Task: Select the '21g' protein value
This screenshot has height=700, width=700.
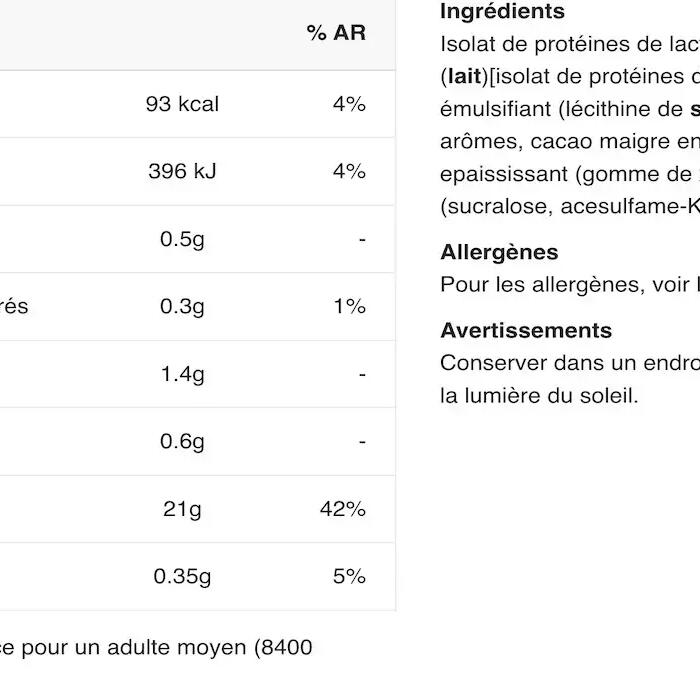Action: pyautogui.click(x=182, y=509)
